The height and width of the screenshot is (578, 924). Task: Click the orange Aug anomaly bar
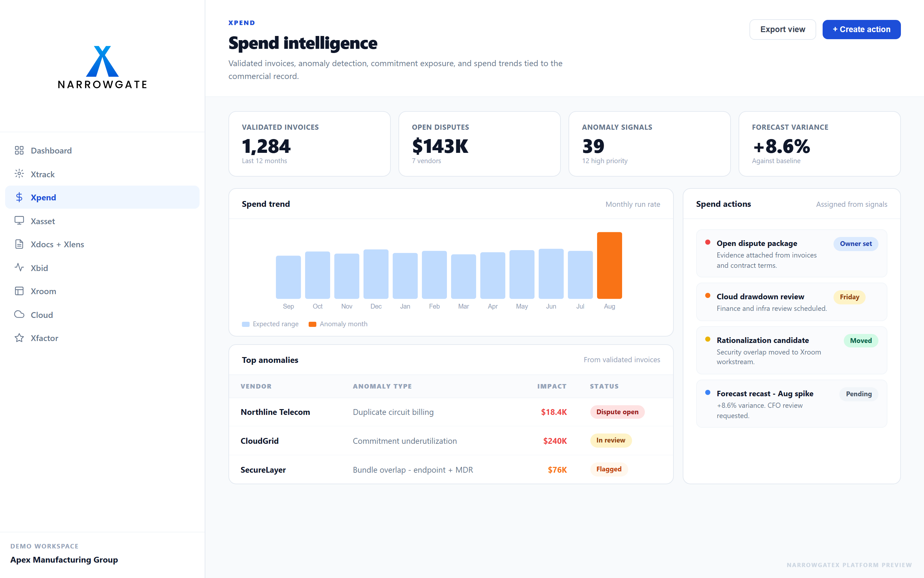pyautogui.click(x=609, y=265)
